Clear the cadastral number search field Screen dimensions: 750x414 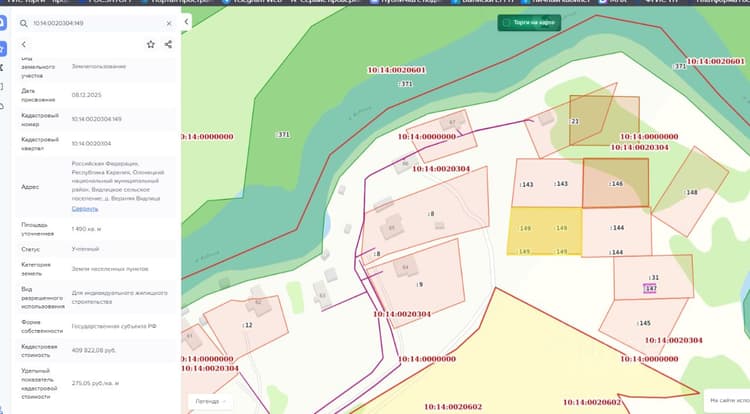tap(169, 23)
